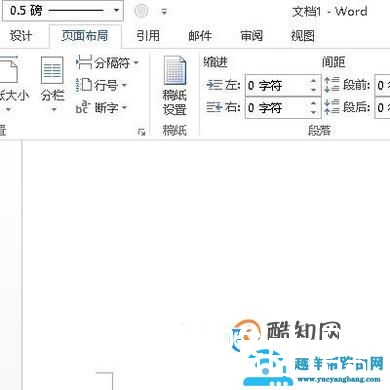Screen dimensions: 390x390
Task: Open the 页面设置 dialog launcher
Action: [x=141, y=132]
